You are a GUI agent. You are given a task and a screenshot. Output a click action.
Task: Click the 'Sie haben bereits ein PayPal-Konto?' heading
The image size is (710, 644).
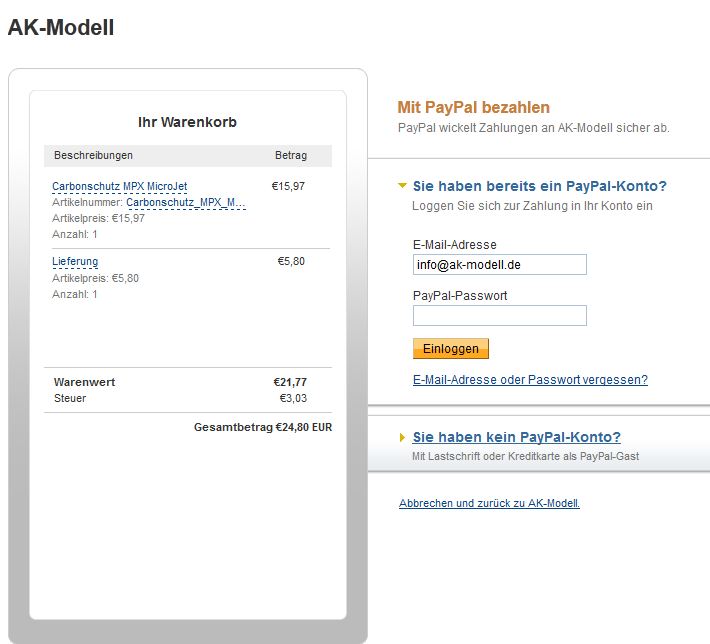[x=539, y=186]
